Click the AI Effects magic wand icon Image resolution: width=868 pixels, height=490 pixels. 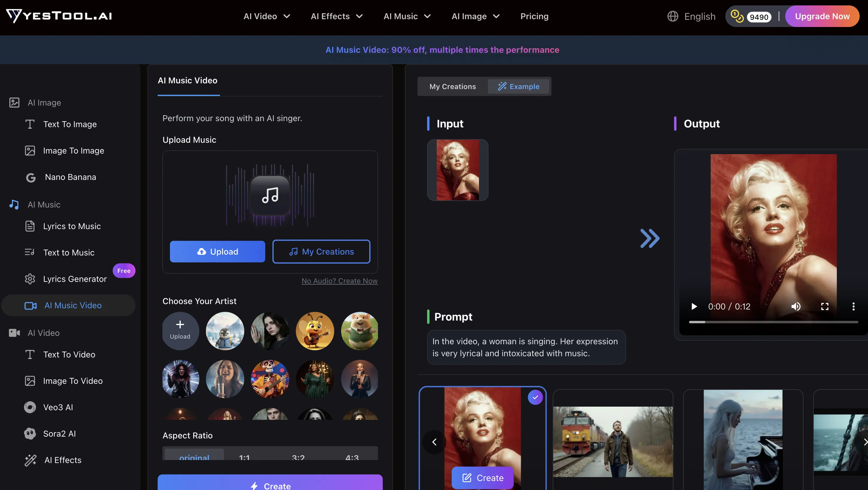(x=31, y=460)
